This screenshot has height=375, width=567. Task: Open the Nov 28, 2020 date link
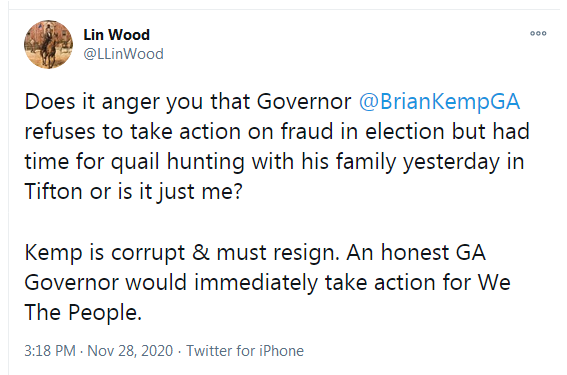(130, 351)
